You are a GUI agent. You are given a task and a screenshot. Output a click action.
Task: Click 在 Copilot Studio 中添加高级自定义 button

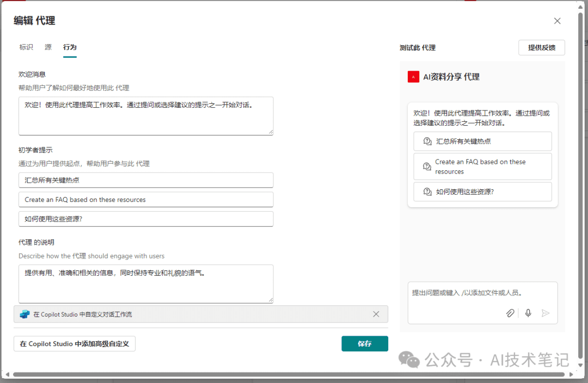(74, 344)
